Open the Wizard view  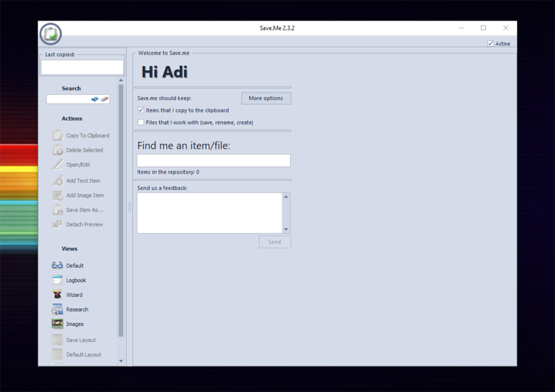click(x=75, y=295)
